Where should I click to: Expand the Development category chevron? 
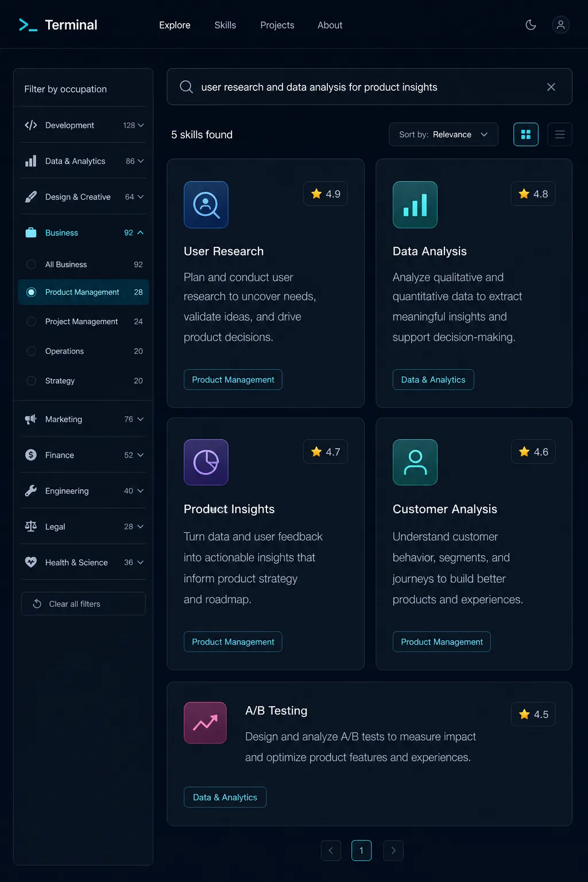pos(141,125)
